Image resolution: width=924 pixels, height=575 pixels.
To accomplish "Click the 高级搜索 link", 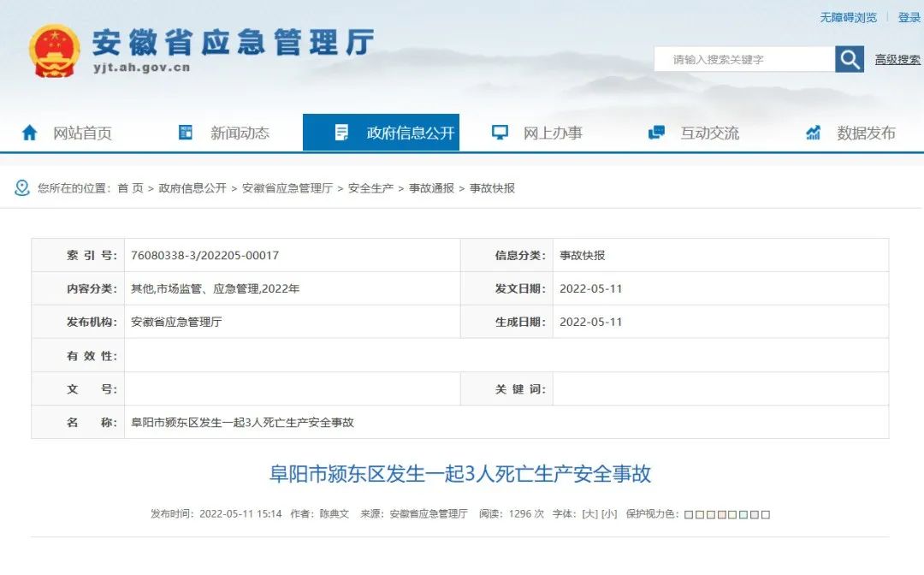I will pyautogui.click(x=897, y=60).
